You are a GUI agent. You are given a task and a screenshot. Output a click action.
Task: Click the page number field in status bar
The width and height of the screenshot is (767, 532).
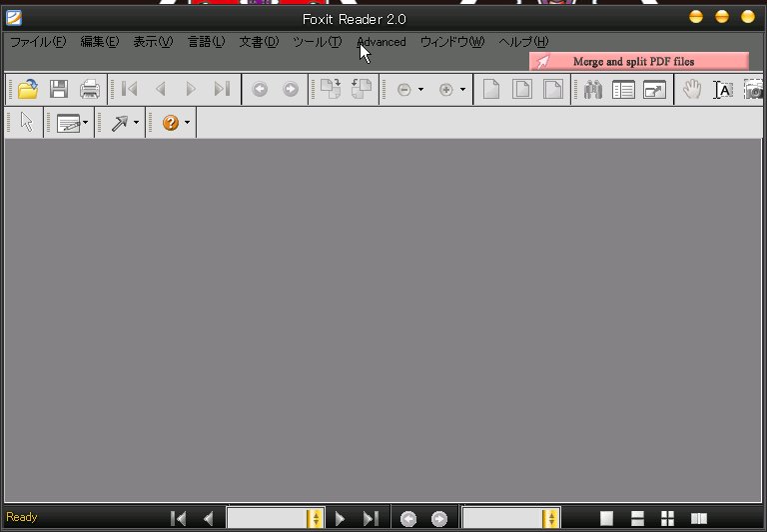click(x=267, y=519)
